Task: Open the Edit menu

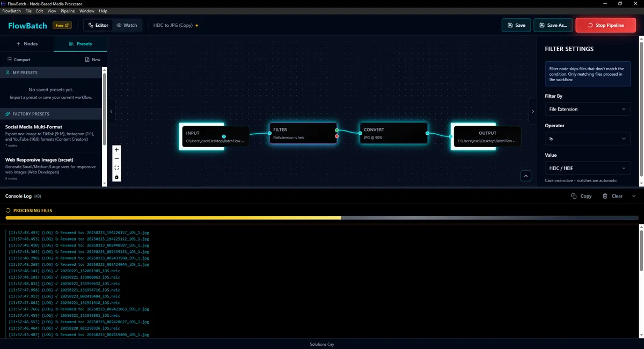Action: pyautogui.click(x=40, y=11)
